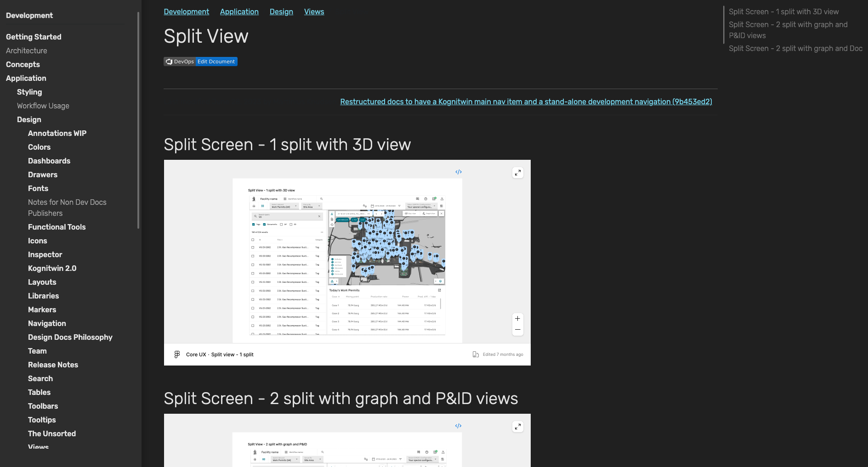Click the Figma logo beside Core UX
The image size is (868, 467).
point(177,354)
